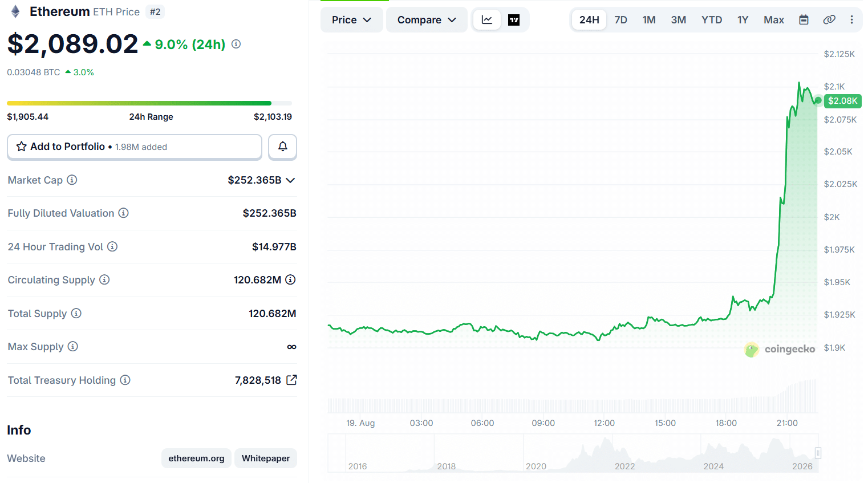This screenshot has height=483, width=868.
Task: Click the Ethereum diamond logo icon
Action: point(15,11)
